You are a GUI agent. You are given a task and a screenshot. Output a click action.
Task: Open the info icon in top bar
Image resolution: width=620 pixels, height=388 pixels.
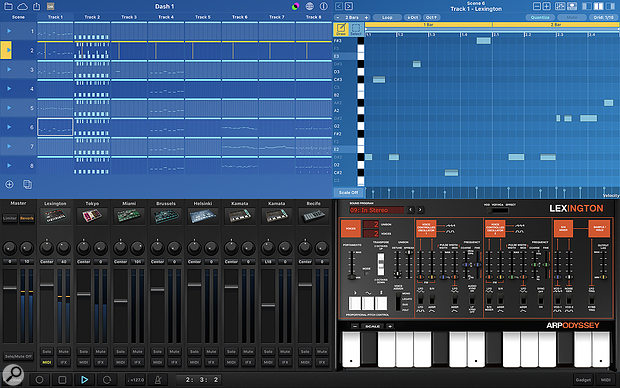(324, 6)
